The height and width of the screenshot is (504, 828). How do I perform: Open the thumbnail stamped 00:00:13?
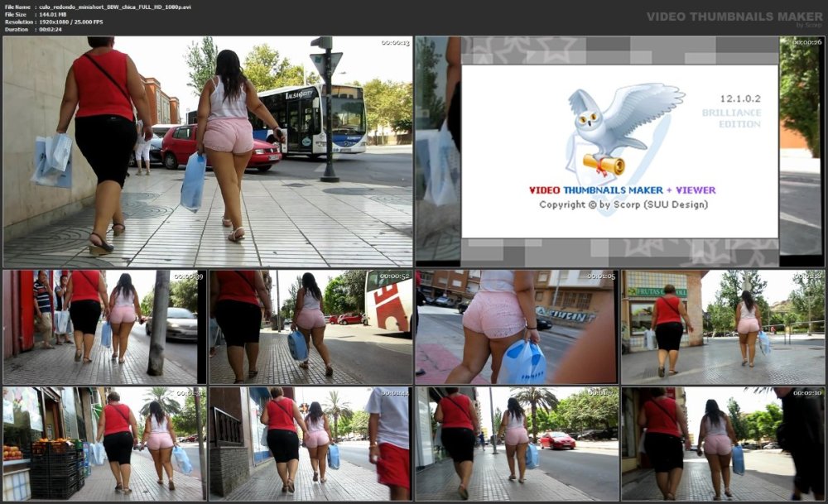(208, 151)
